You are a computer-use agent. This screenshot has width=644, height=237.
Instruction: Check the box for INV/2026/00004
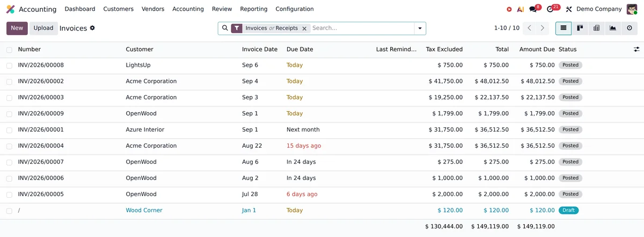[x=9, y=146]
